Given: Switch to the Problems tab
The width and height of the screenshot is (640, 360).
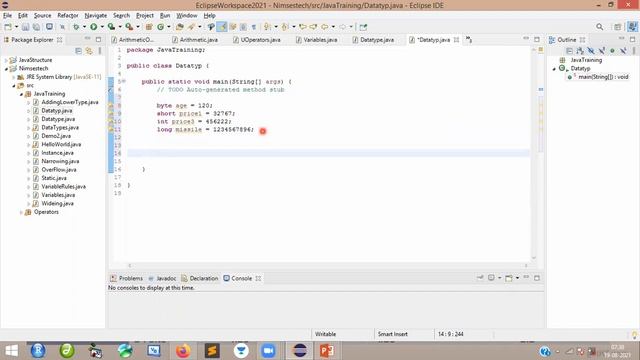Looking at the screenshot, I should [127, 278].
